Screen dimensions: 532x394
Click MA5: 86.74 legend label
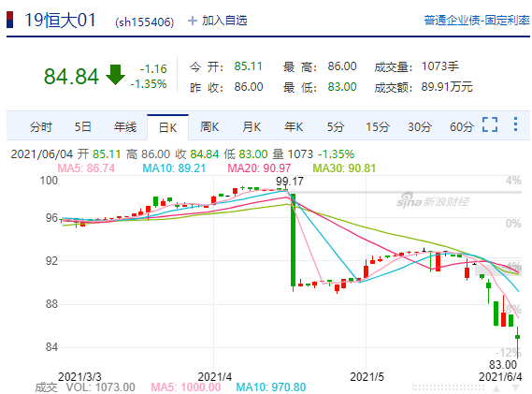point(86,168)
